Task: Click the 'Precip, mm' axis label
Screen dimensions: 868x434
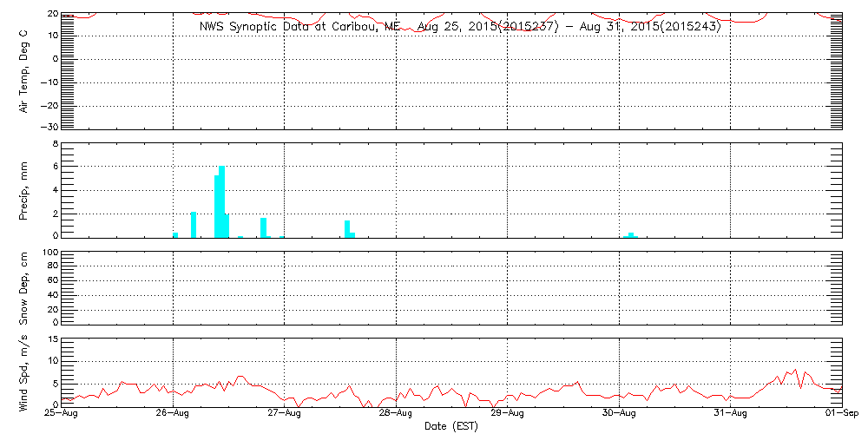Action: click(24, 189)
